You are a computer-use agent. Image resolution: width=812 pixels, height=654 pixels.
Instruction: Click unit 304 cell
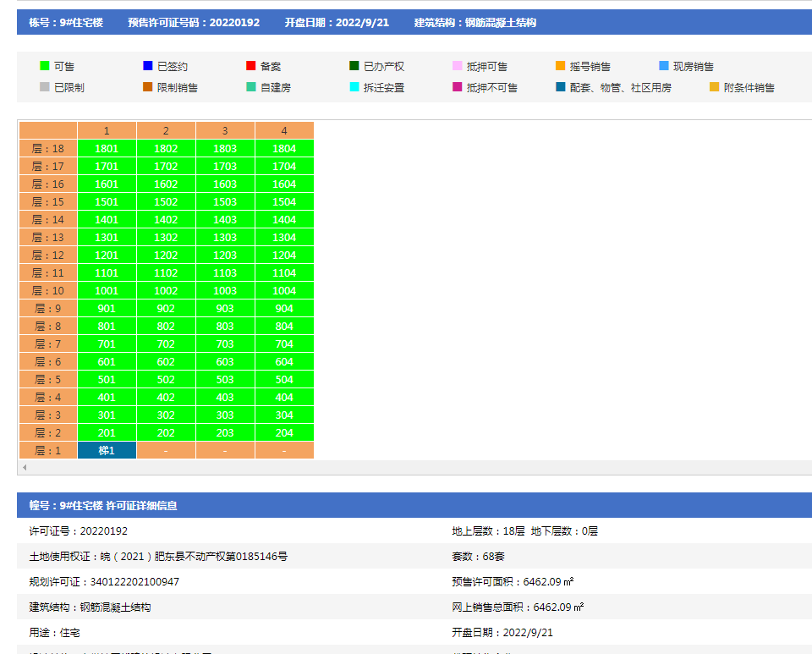(x=284, y=415)
